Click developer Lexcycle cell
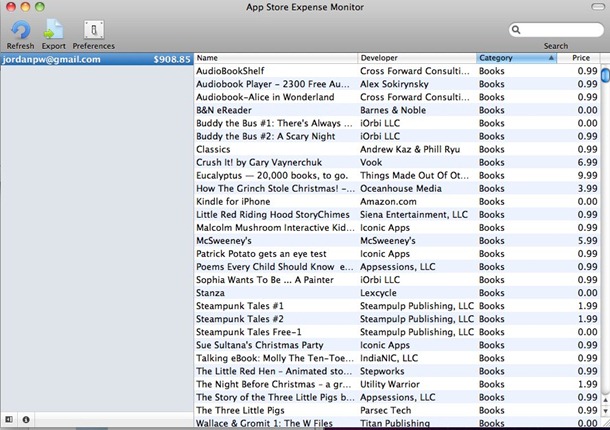This screenshot has width=610, height=430. (x=378, y=293)
